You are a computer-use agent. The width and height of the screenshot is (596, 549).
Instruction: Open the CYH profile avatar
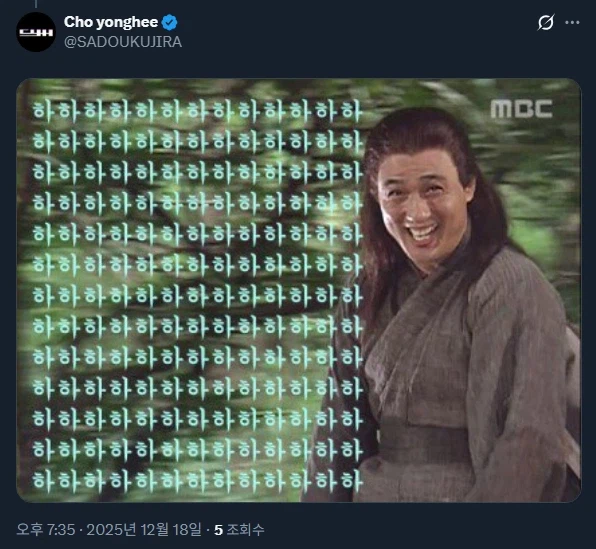tap(36, 32)
